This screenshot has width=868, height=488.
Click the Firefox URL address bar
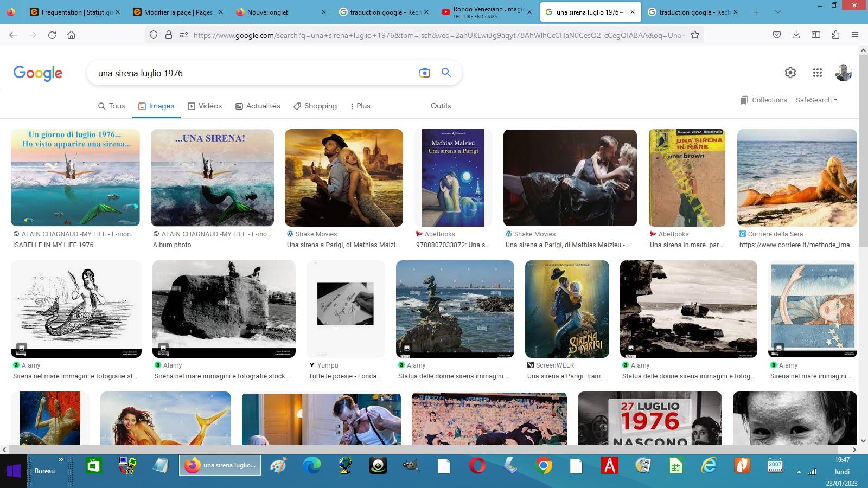pos(438,35)
